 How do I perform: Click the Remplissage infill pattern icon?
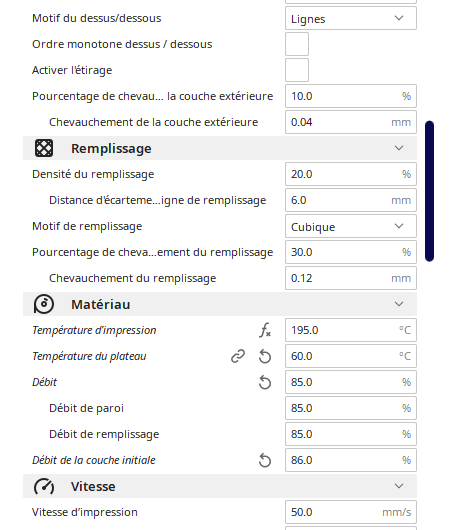point(44,148)
